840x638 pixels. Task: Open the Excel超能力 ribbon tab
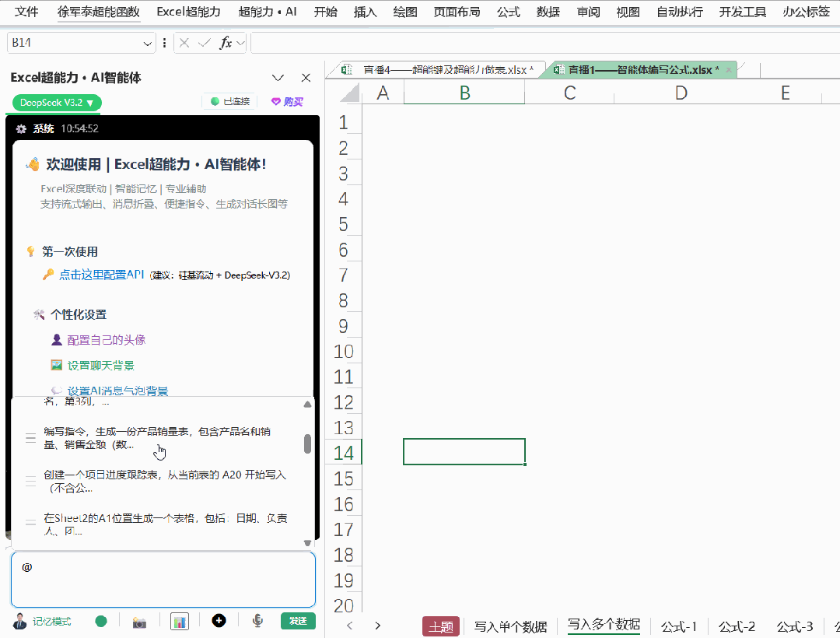click(x=188, y=12)
